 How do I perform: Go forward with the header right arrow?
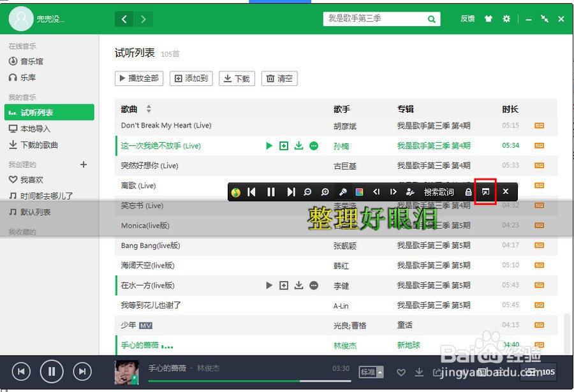click(x=143, y=19)
